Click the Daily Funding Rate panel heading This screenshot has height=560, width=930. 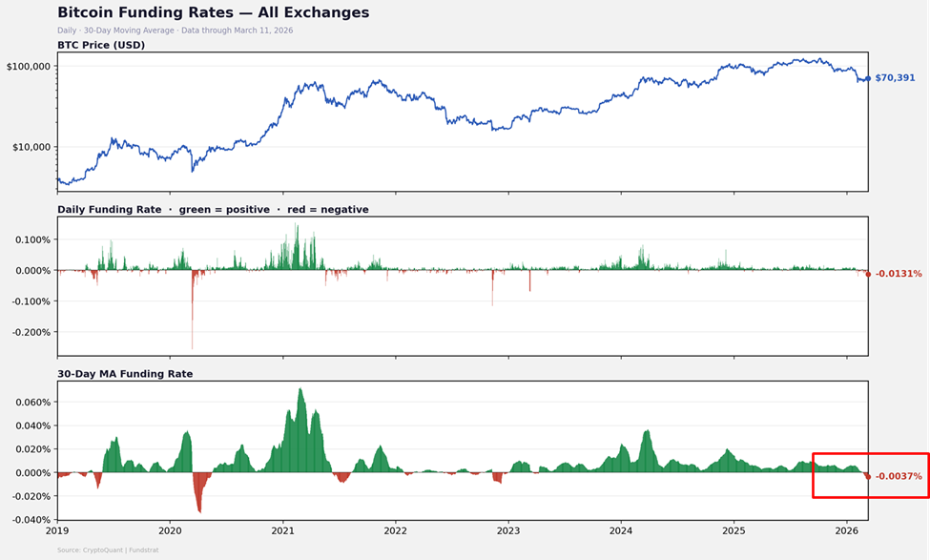pyautogui.click(x=213, y=209)
